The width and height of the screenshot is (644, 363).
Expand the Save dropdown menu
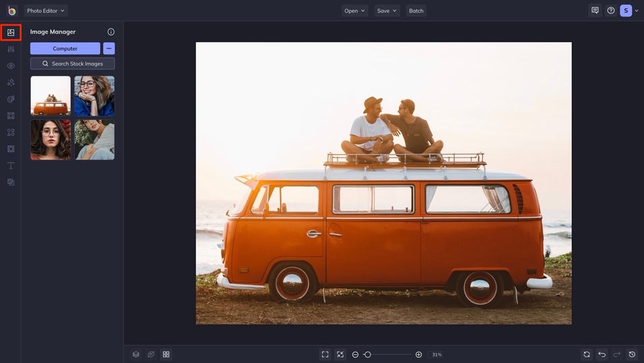pos(387,11)
